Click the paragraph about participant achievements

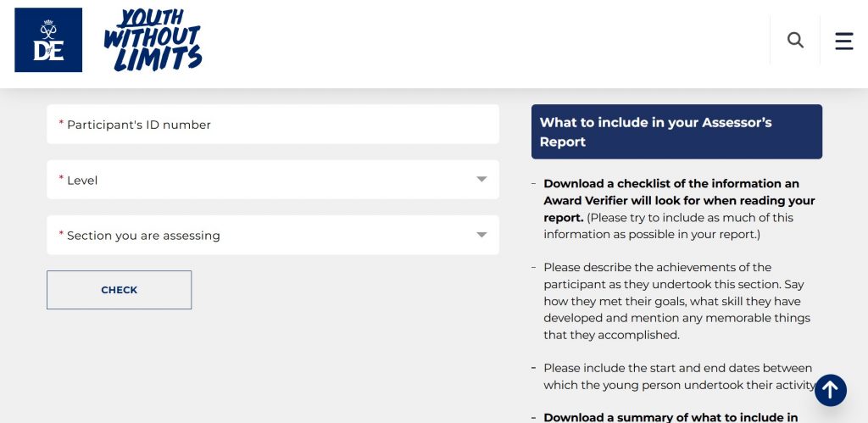(x=676, y=301)
